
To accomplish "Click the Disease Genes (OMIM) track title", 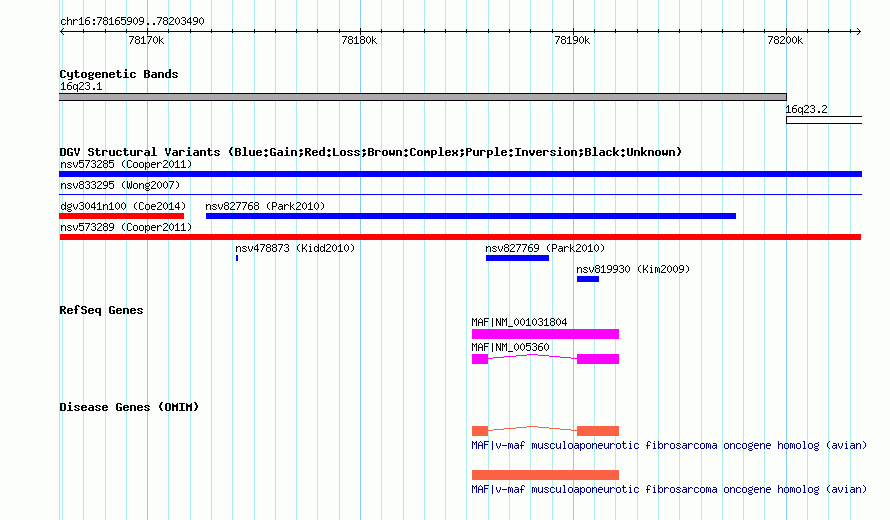I will pos(129,407).
